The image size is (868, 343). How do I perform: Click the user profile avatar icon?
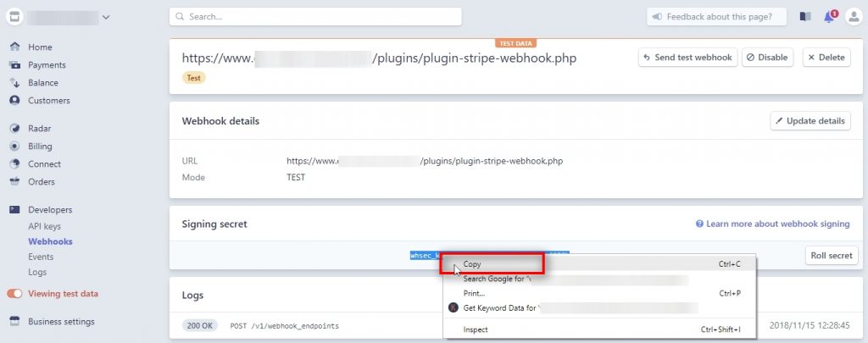854,17
